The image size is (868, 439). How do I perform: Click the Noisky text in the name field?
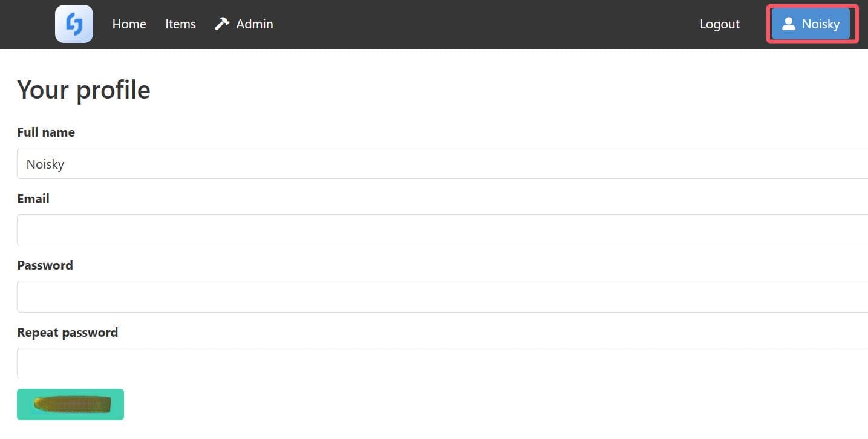(45, 164)
